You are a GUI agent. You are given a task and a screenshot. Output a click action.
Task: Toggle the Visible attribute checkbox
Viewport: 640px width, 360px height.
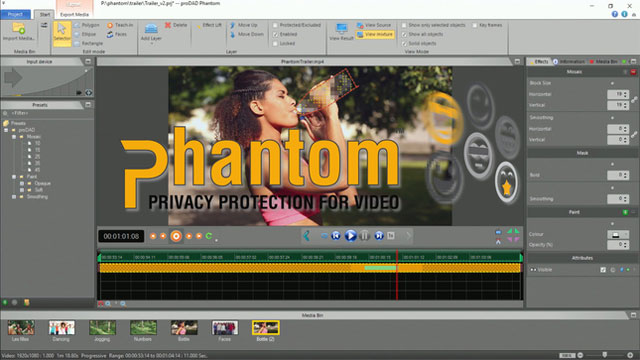pos(603,270)
